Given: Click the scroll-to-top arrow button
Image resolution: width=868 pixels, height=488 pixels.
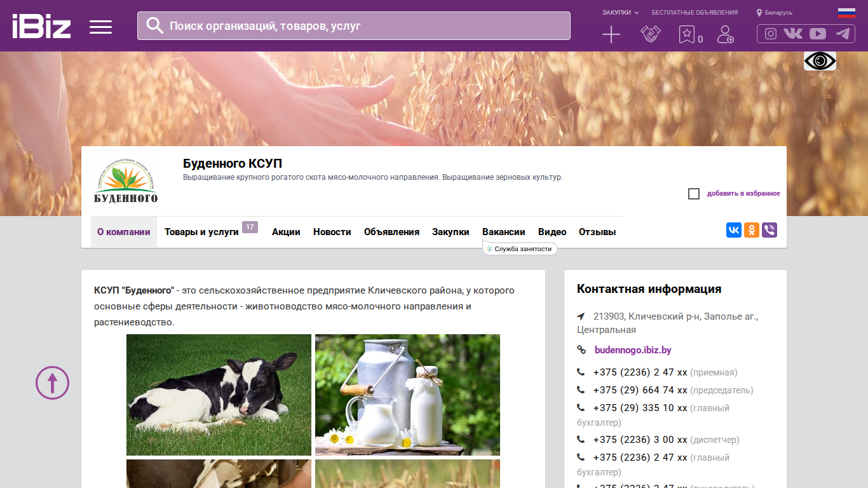Looking at the screenshot, I should click(52, 383).
